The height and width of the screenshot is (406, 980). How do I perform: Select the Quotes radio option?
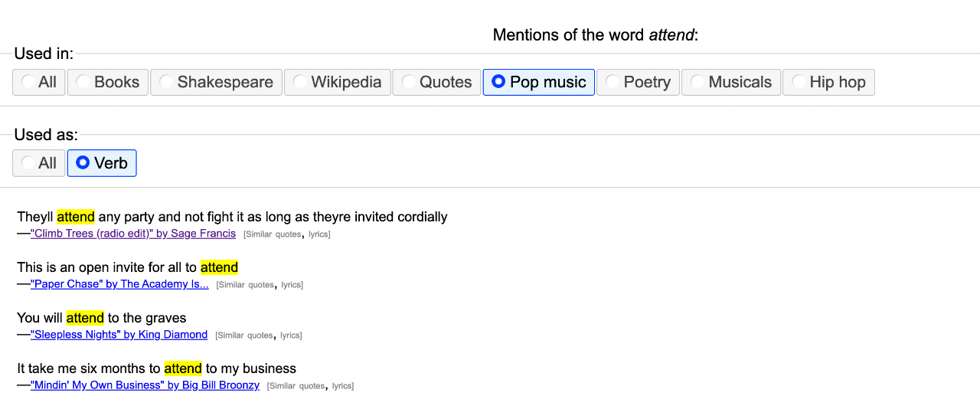pos(436,83)
